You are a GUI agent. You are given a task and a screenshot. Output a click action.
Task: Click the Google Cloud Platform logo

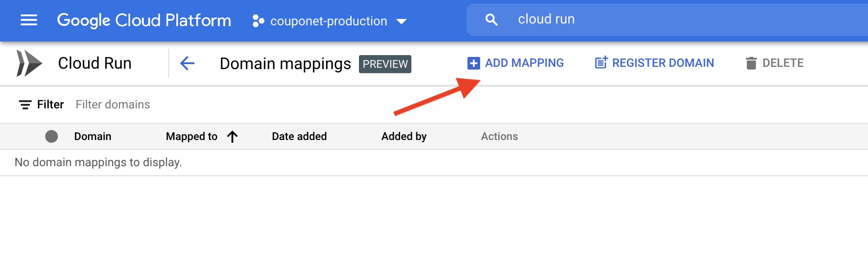point(144,21)
